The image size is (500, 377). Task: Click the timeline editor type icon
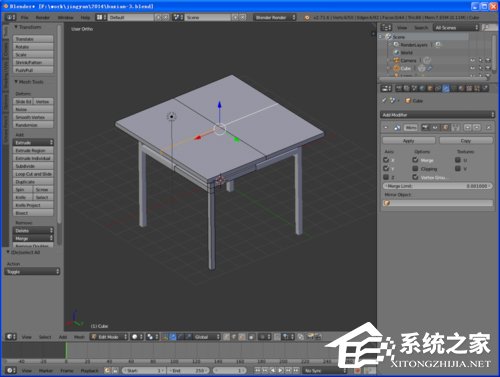click(11, 370)
